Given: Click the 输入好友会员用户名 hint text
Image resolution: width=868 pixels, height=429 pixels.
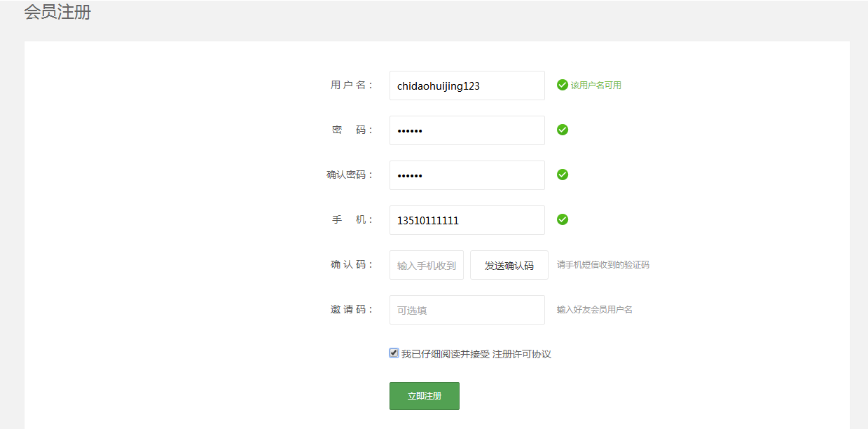Looking at the screenshot, I should [594, 310].
